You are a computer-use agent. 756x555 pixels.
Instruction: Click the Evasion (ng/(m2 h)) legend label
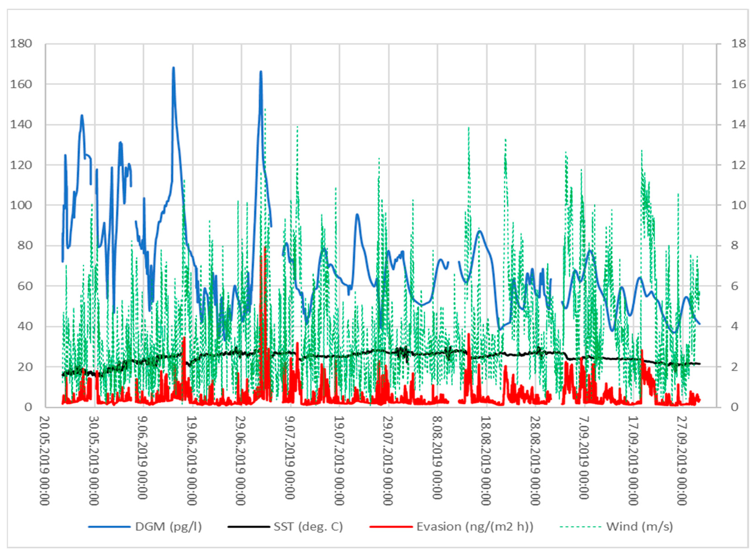tap(475, 526)
